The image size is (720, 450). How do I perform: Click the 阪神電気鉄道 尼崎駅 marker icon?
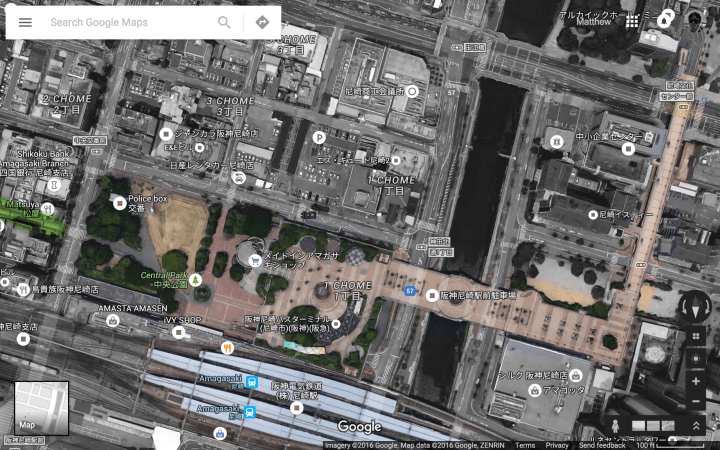(x=297, y=407)
